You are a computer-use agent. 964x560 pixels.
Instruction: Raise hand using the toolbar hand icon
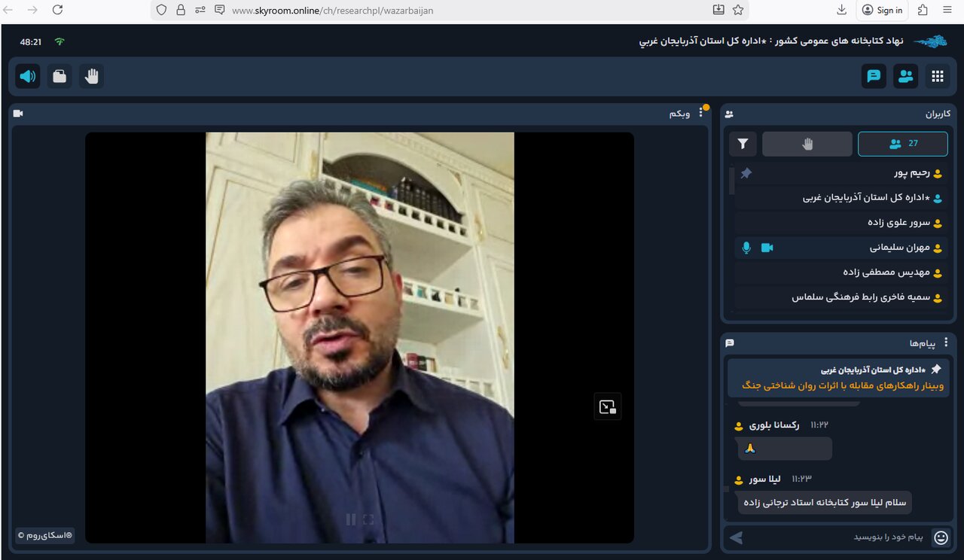92,76
